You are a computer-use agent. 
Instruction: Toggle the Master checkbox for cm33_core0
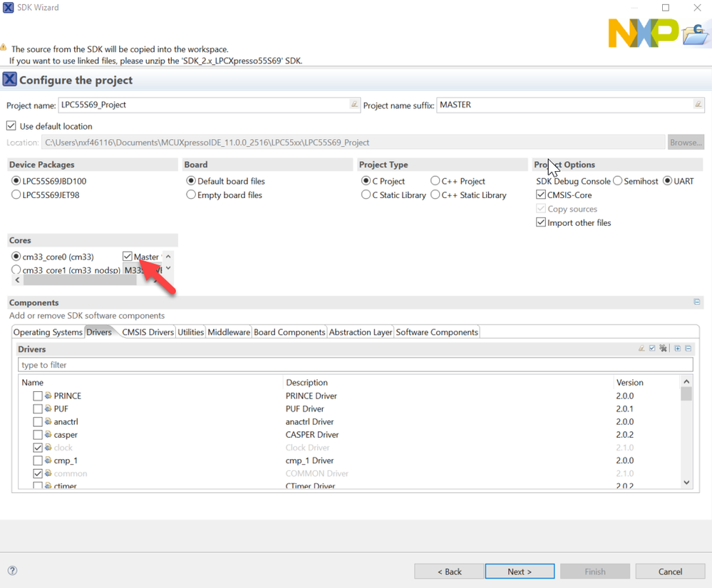point(127,257)
